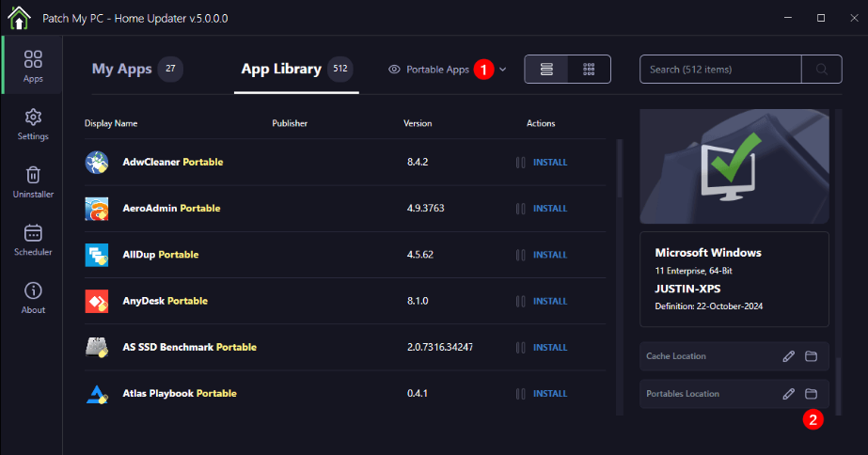Expand the Portable Apps filter chevron
This screenshot has height=455, width=868.
click(502, 70)
